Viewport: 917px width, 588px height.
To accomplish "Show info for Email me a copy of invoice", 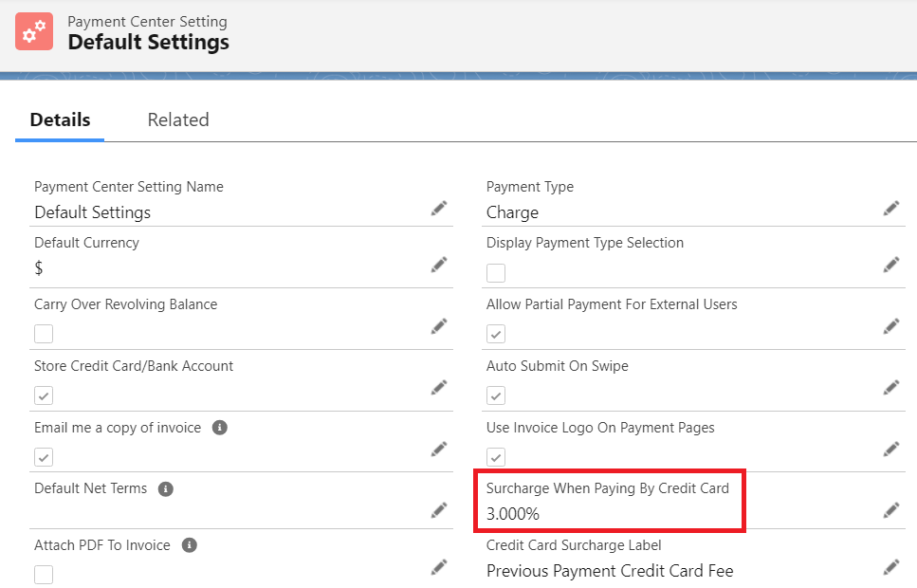I will coord(219,428).
